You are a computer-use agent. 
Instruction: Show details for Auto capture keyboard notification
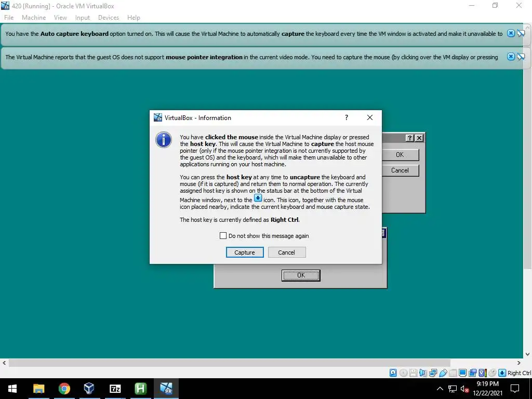point(521,33)
